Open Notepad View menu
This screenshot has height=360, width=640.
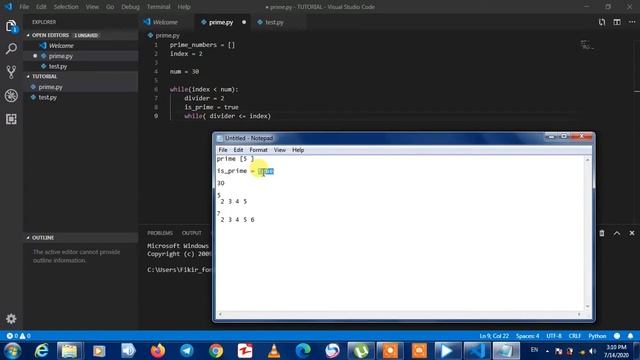(x=280, y=150)
